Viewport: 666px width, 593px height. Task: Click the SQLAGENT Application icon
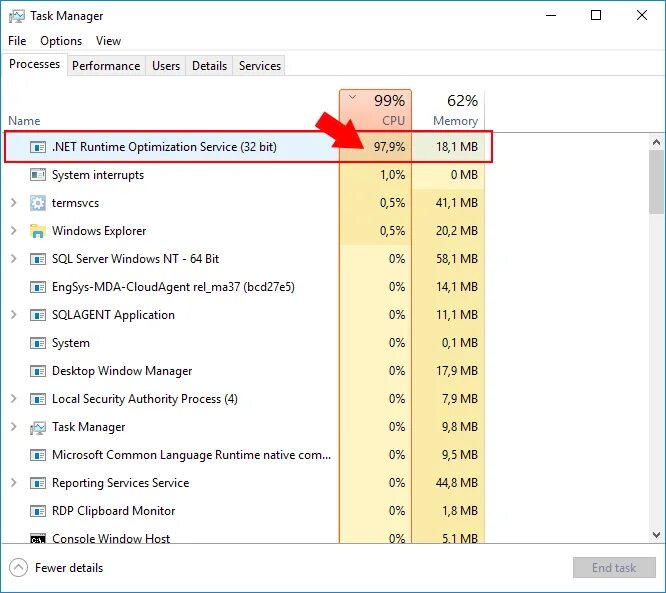(x=38, y=315)
